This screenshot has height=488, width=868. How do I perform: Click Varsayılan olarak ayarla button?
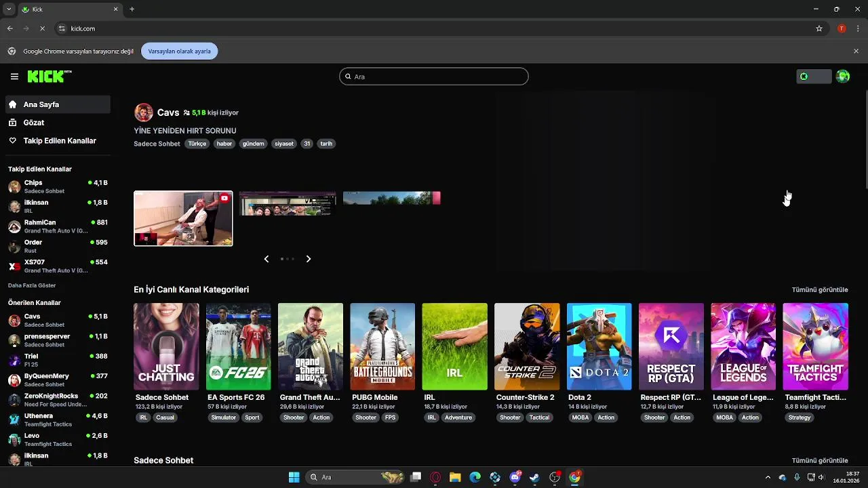pyautogui.click(x=179, y=51)
